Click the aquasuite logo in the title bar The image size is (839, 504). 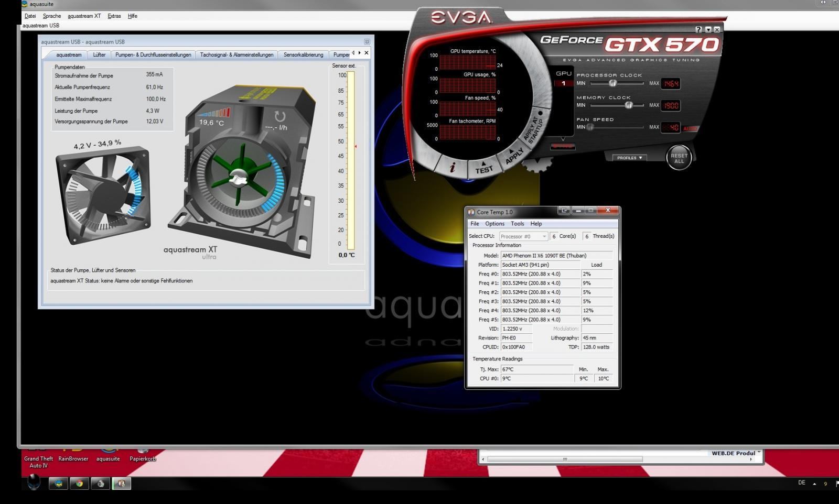coord(25,4)
